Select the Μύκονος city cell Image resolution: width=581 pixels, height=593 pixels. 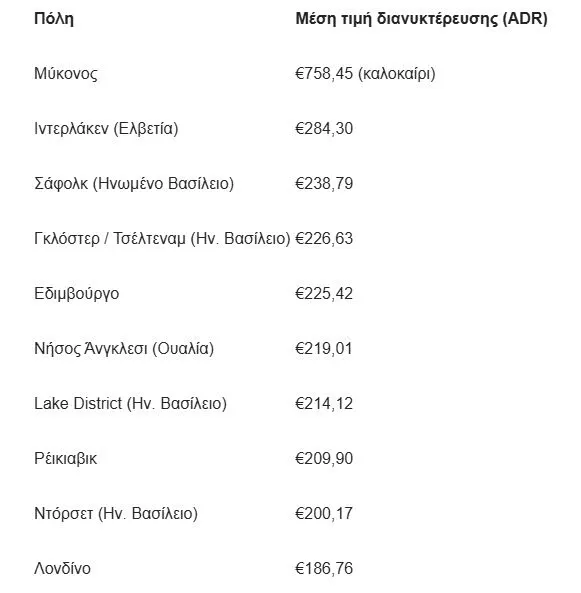tap(66, 73)
